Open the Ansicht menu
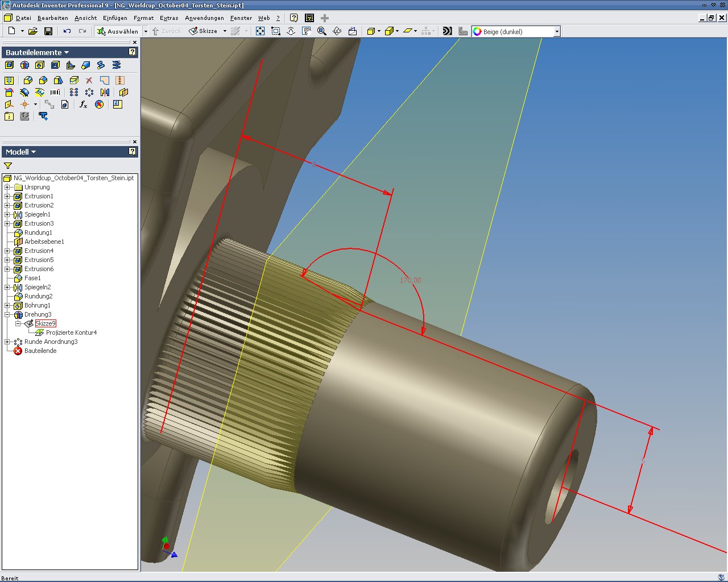Screen dimensions: 728x582 click(x=85, y=18)
